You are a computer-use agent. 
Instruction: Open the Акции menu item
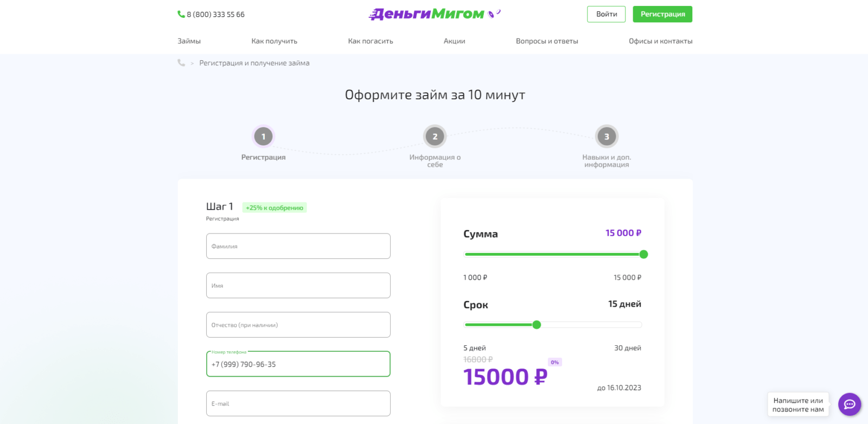[455, 41]
